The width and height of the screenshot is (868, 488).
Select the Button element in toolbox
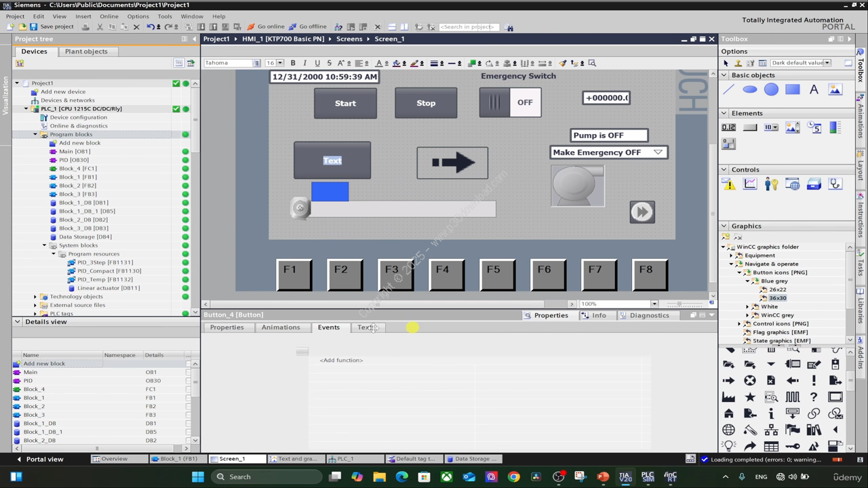coord(750,127)
